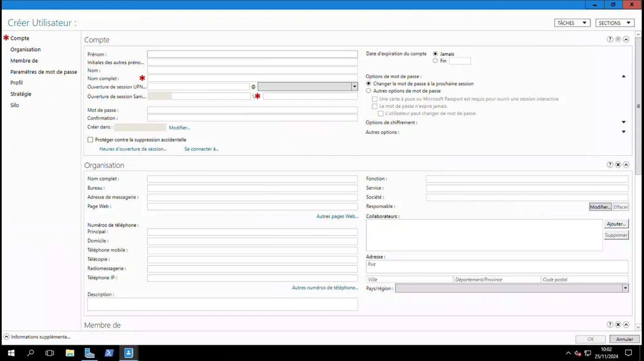Expand Informations supplémentaires chevron icon
The image size is (644, 361).
click(7, 337)
